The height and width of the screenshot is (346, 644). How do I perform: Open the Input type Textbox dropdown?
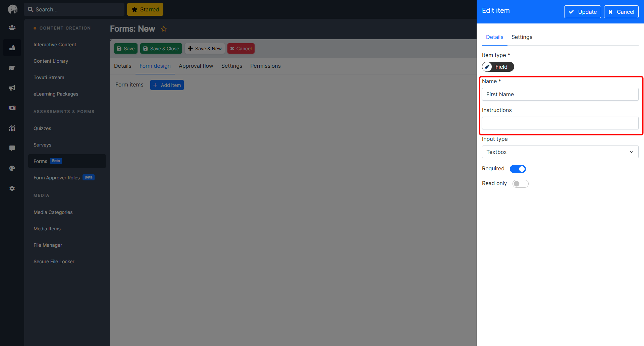[x=560, y=152]
